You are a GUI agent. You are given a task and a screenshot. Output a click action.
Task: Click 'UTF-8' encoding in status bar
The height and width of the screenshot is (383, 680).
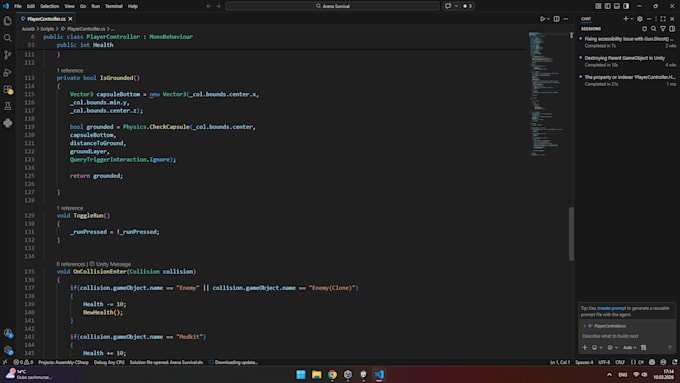604,362
